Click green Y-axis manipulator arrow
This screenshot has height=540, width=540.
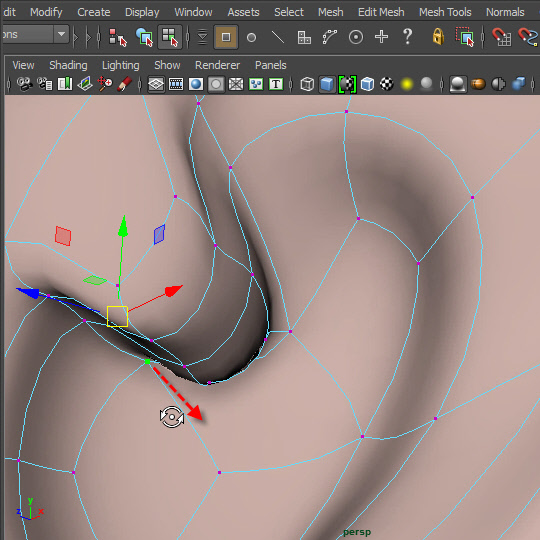123,227
